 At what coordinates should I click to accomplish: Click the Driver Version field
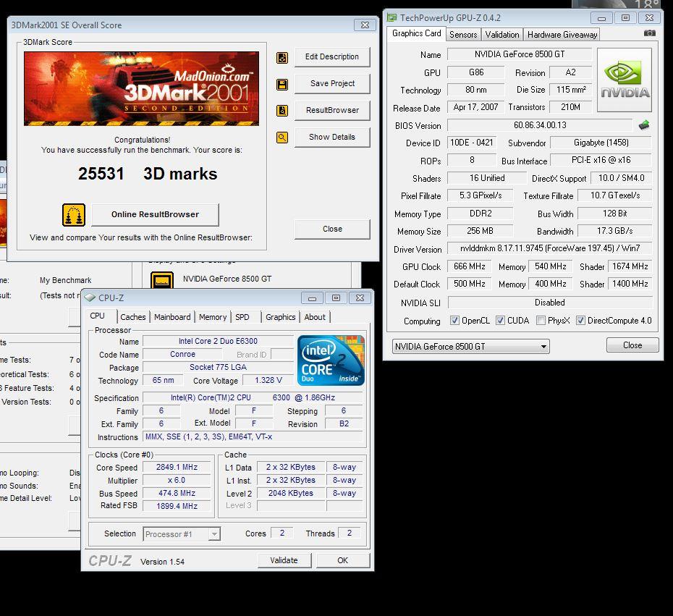coord(549,248)
